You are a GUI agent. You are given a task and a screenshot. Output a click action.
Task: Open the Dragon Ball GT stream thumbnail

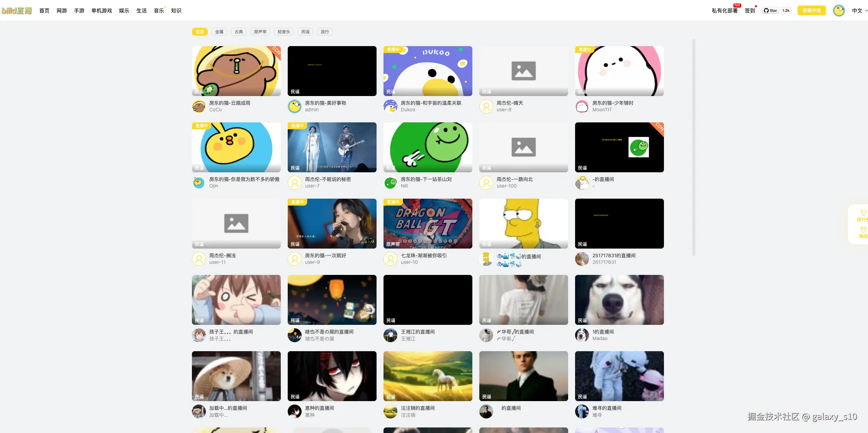[428, 223]
